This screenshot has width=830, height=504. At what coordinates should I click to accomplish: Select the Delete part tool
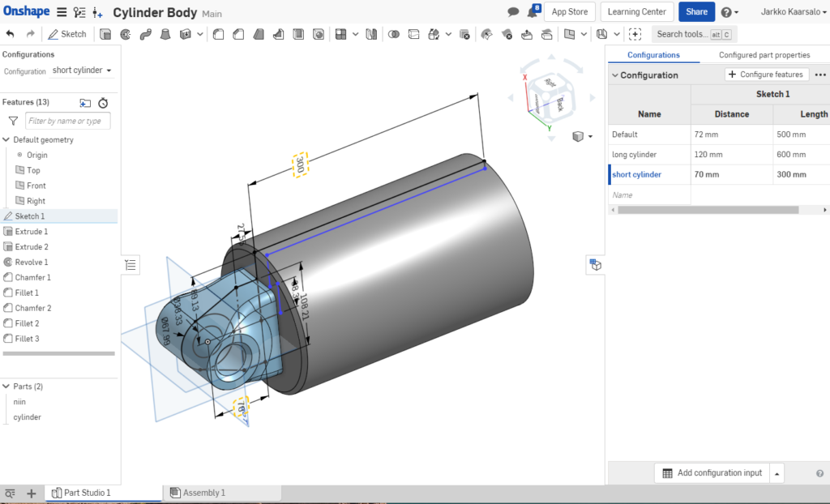point(464,34)
